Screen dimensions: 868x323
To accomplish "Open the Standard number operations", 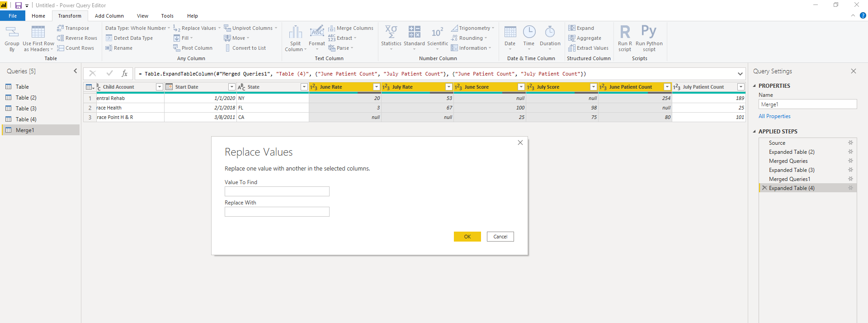I will coord(414,38).
